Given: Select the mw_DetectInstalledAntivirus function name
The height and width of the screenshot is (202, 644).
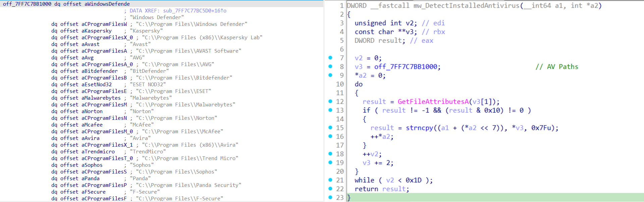Looking at the screenshot, I should (467, 6).
